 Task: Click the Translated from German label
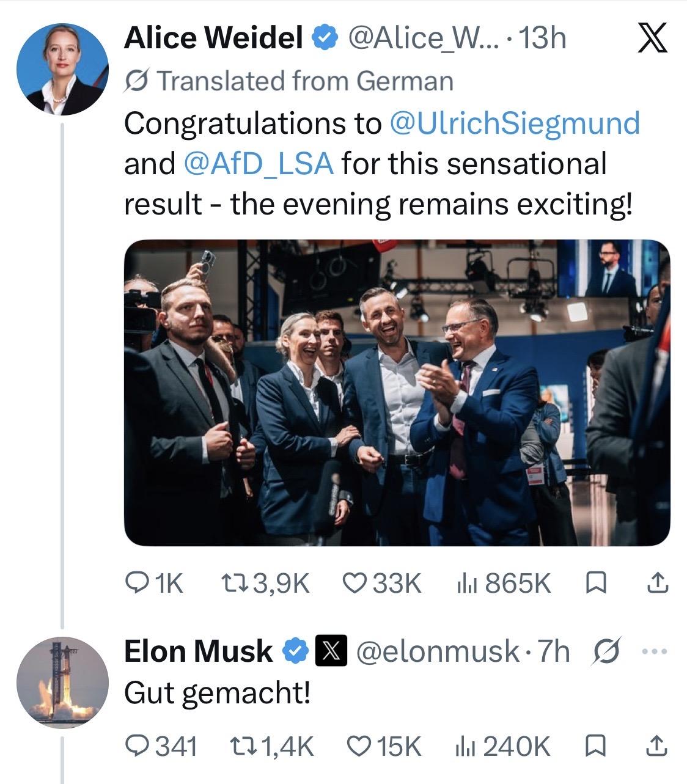[288, 81]
